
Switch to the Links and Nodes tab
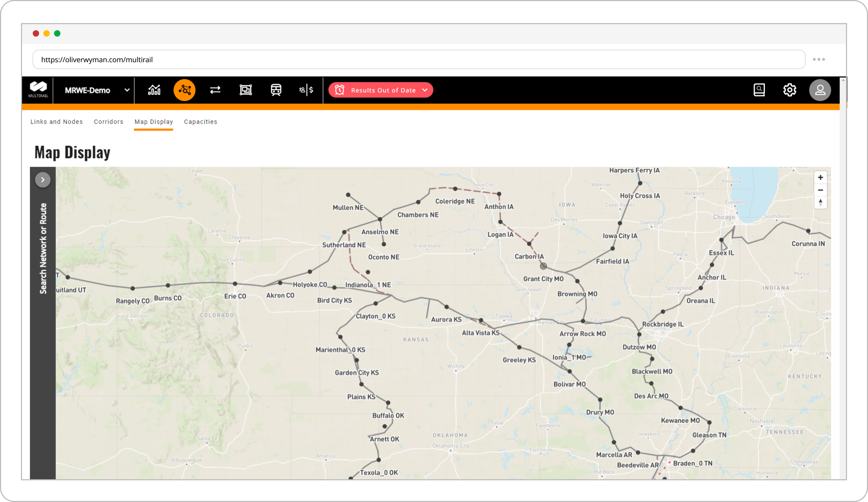[57, 122]
